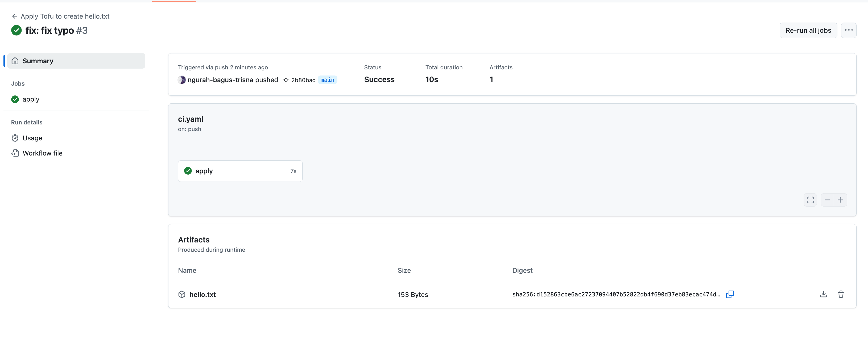
Task: Zoom in the workflow graph
Action: click(840, 200)
